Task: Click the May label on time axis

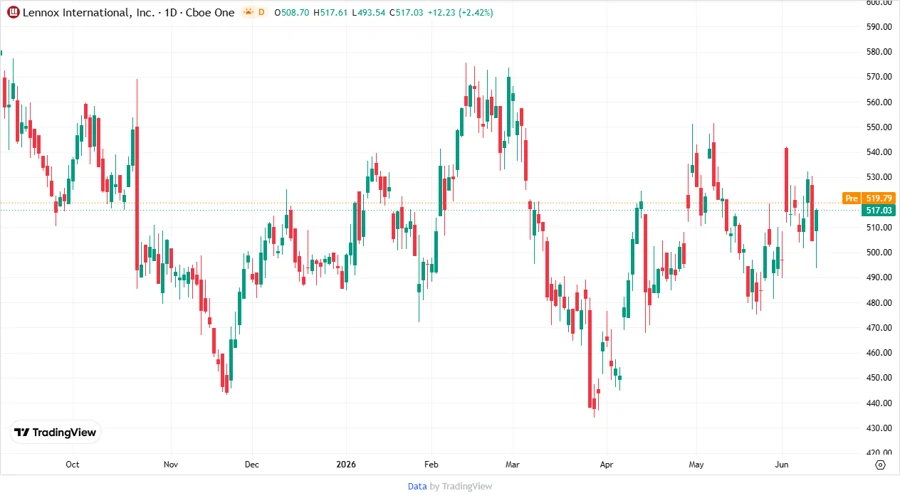Action: [696, 464]
